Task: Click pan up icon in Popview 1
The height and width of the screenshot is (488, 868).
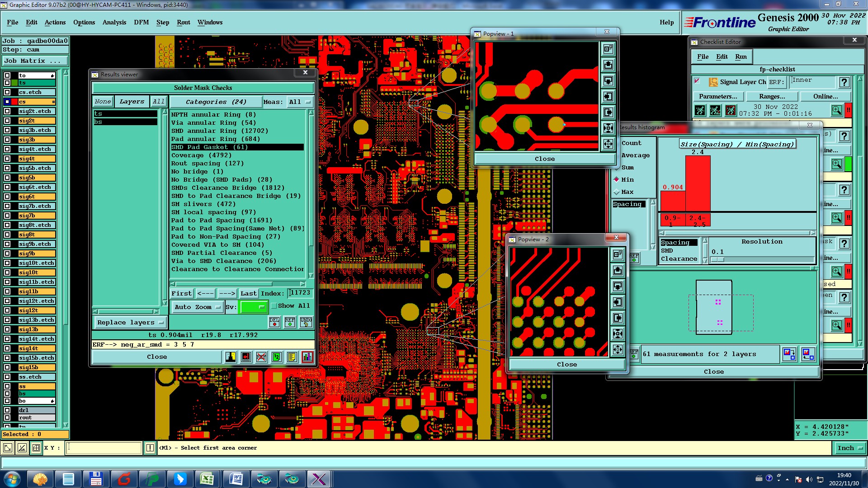Action: point(608,65)
